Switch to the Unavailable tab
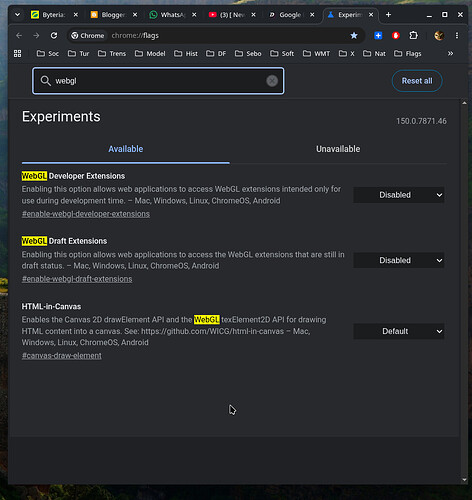The image size is (472, 500). click(x=338, y=149)
